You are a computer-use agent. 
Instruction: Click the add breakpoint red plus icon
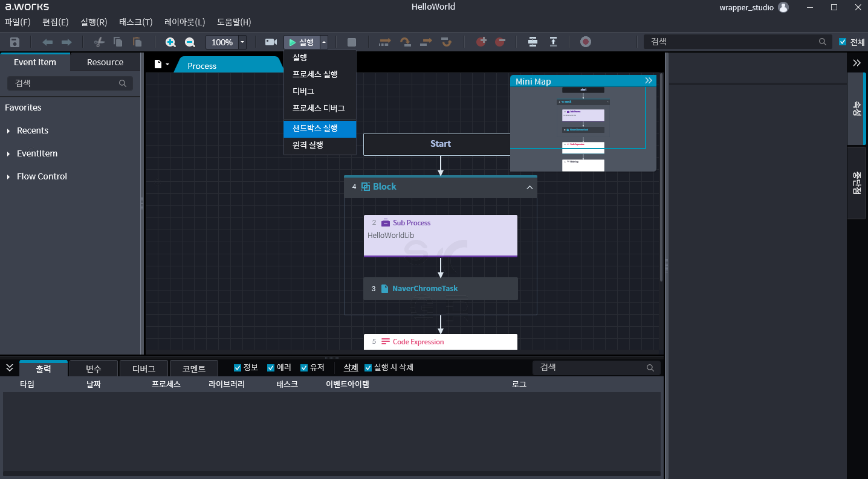[x=481, y=42]
